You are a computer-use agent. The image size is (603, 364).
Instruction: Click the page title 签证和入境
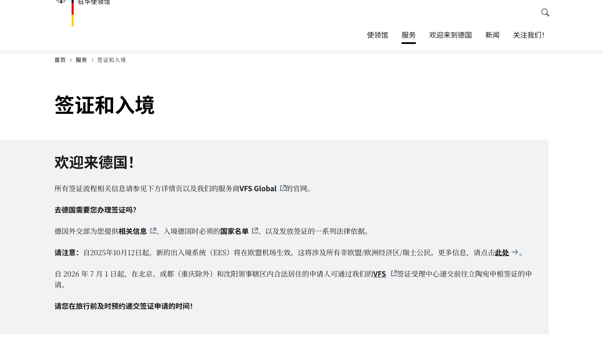pyautogui.click(x=105, y=105)
